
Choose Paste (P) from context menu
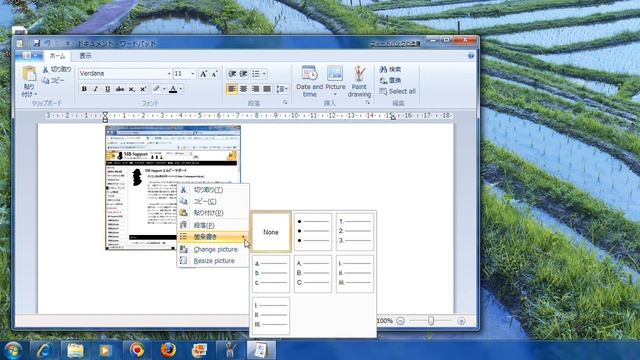coord(213,213)
